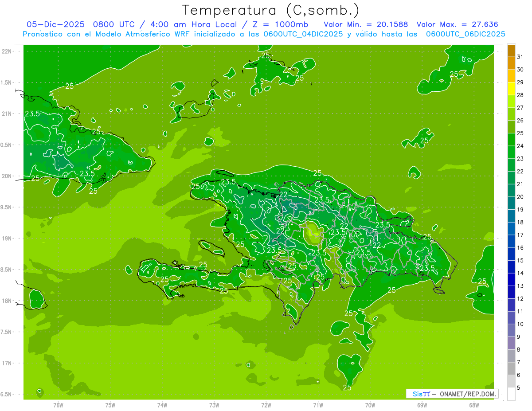Click the '21N' latitude axis label

coord(7,114)
